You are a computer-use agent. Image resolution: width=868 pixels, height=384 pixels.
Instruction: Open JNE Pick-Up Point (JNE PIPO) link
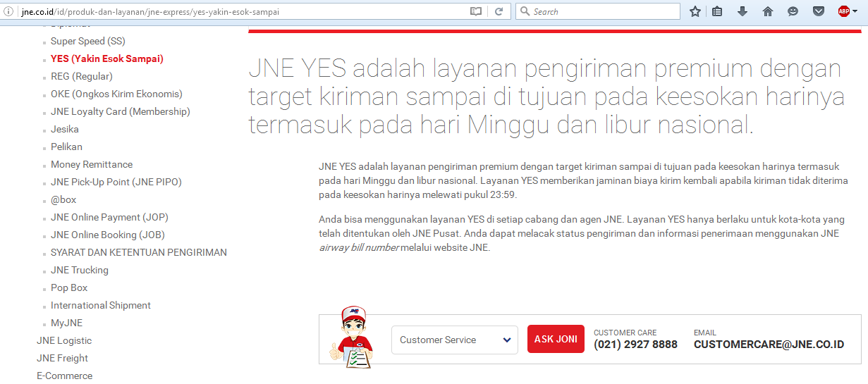pos(116,182)
